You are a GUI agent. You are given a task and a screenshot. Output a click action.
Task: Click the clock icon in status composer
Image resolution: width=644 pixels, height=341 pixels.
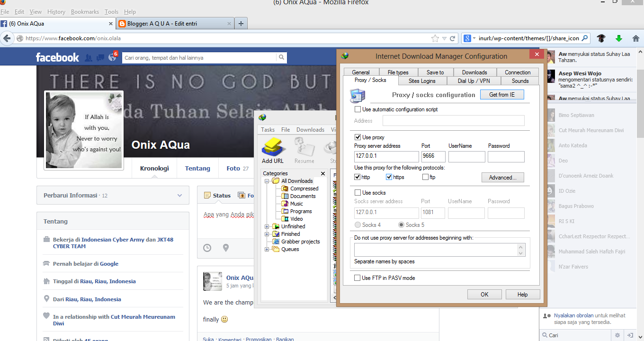[x=207, y=248]
